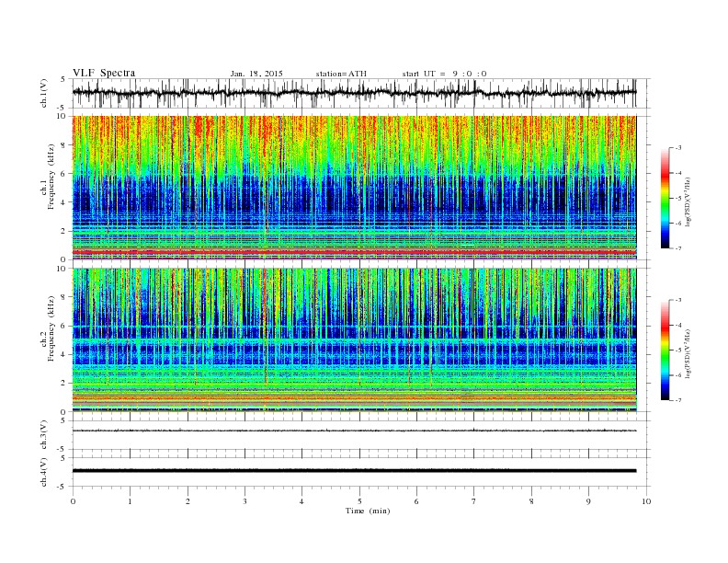
Task: Click the "3" tick on the Time axis
Action: pos(245,501)
